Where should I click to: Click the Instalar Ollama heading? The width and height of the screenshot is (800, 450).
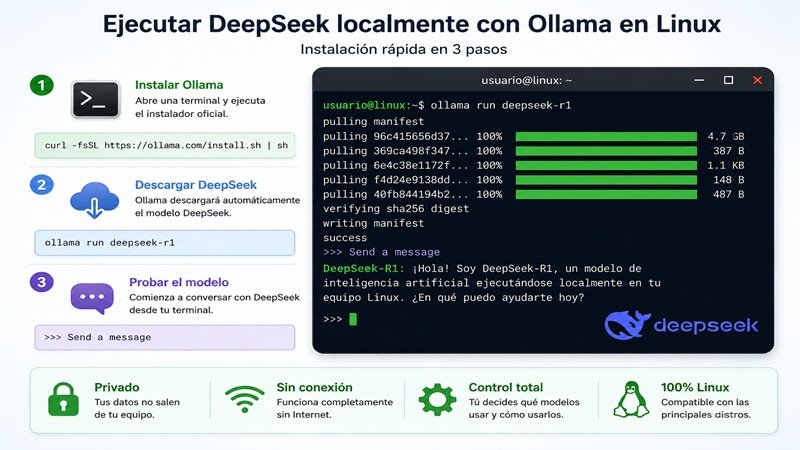point(179,85)
